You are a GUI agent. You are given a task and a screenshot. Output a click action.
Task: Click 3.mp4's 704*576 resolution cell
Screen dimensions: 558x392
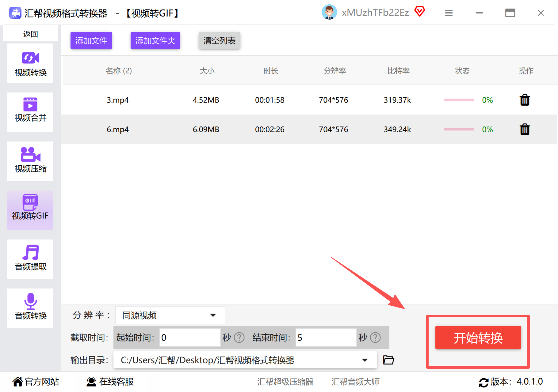coord(334,100)
